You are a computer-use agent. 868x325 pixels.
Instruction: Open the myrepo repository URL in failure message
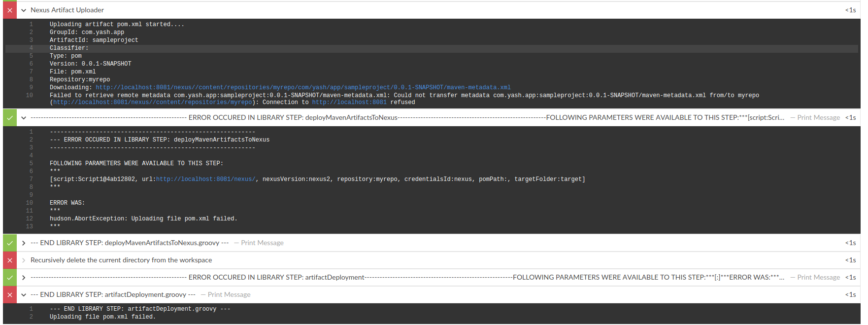pyautogui.click(x=152, y=102)
